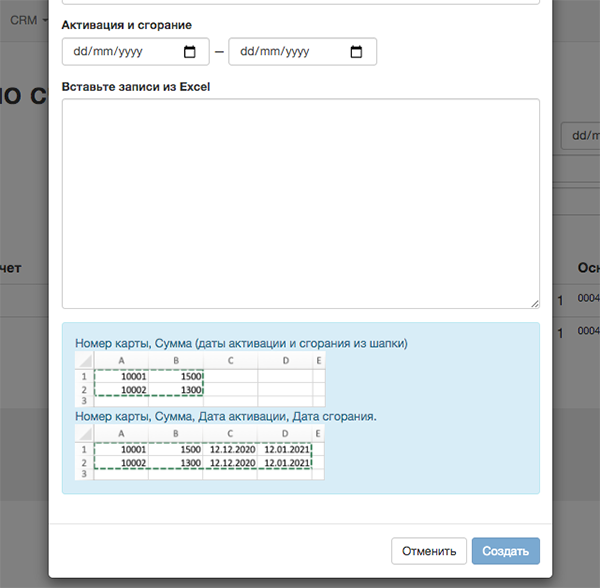Click hint text 'Номер карты, Сумма, Дата активации, Дата сгорания.'
Viewport: 600px width, 588px height.
point(226,416)
